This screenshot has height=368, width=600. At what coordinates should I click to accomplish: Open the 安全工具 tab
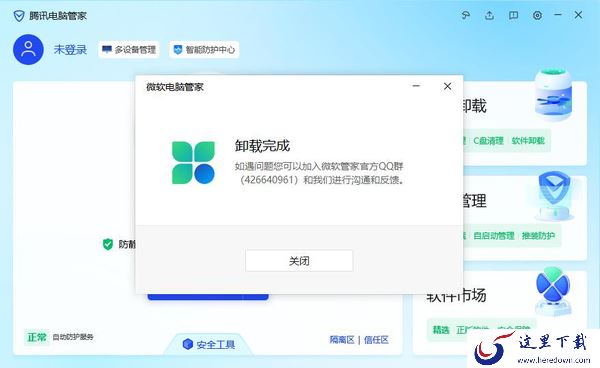(x=209, y=344)
